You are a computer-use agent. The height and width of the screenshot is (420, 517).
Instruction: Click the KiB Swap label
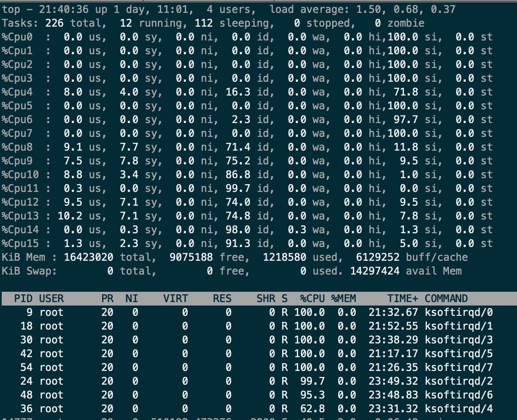click(29, 271)
